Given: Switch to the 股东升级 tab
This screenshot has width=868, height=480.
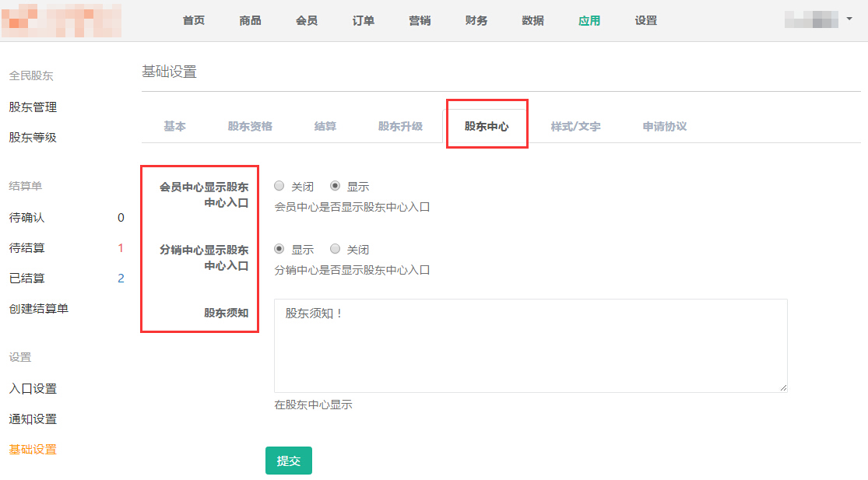Looking at the screenshot, I should 400,126.
